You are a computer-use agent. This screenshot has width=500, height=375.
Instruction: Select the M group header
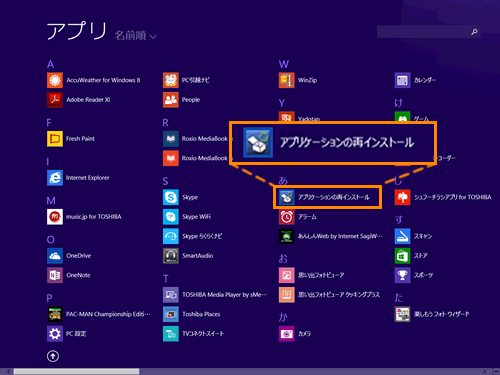click(x=51, y=201)
